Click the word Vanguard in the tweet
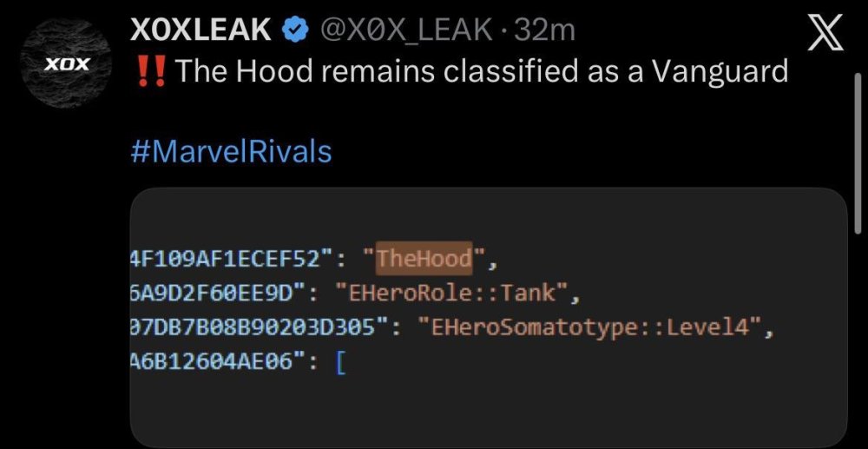The width and height of the screenshot is (868, 449). click(x=719, y=72)
